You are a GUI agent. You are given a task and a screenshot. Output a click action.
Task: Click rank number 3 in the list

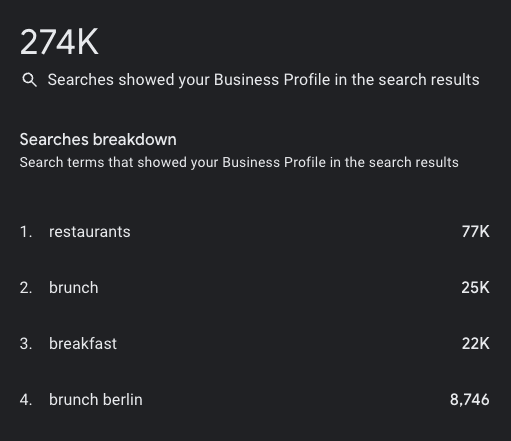point(26,344)
